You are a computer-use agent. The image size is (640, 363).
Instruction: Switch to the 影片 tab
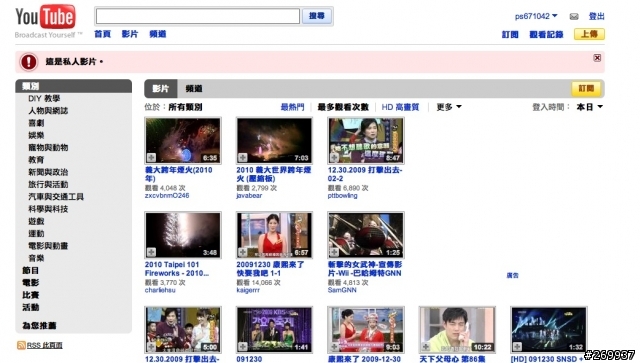tap(161, 89)
